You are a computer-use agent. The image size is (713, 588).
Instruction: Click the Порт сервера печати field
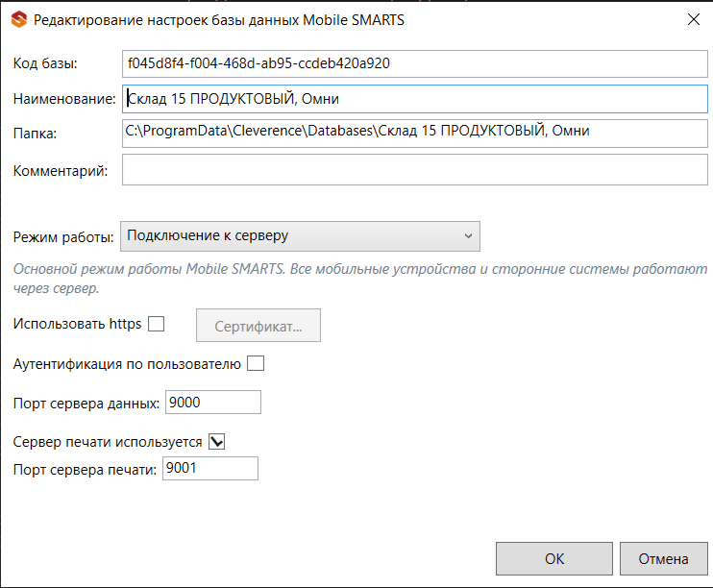click(x=210, y=468)
